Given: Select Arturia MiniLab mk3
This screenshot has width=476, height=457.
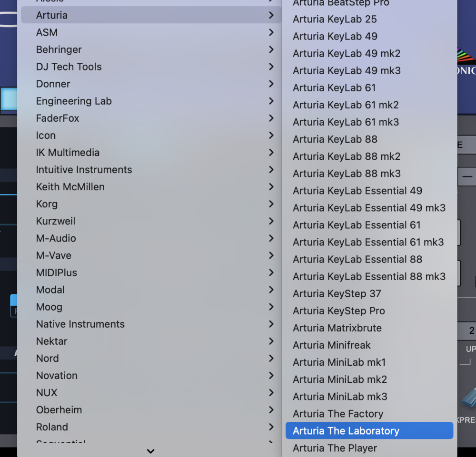Looking at the screenshot, I should pos(369,397).
